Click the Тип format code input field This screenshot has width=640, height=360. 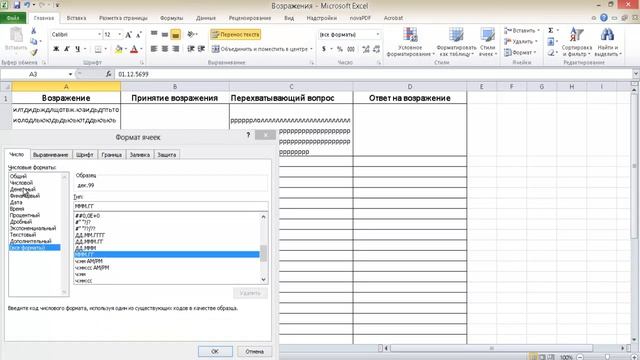171,206
